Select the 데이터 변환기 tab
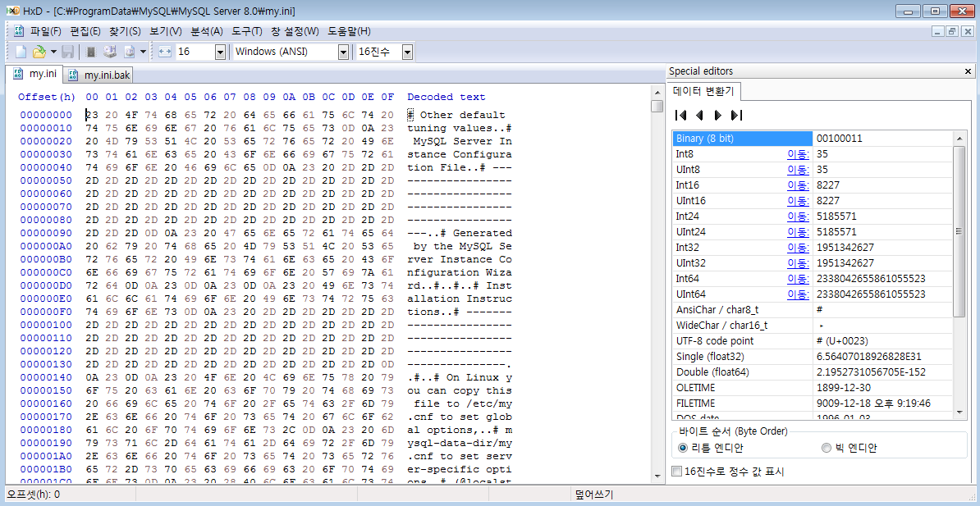The width and height of the screenshot is (980, 506). pyautogui.click(x=704, y=91)
